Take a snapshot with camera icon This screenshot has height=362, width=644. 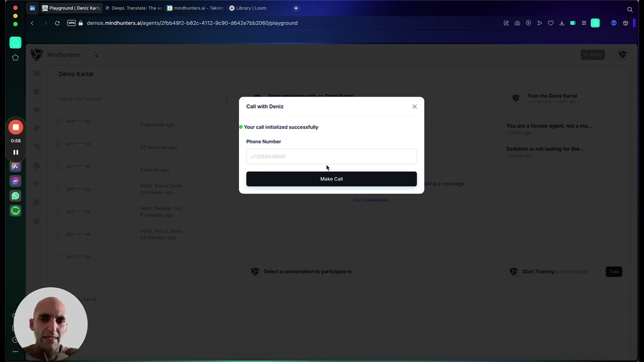point(517,23)
